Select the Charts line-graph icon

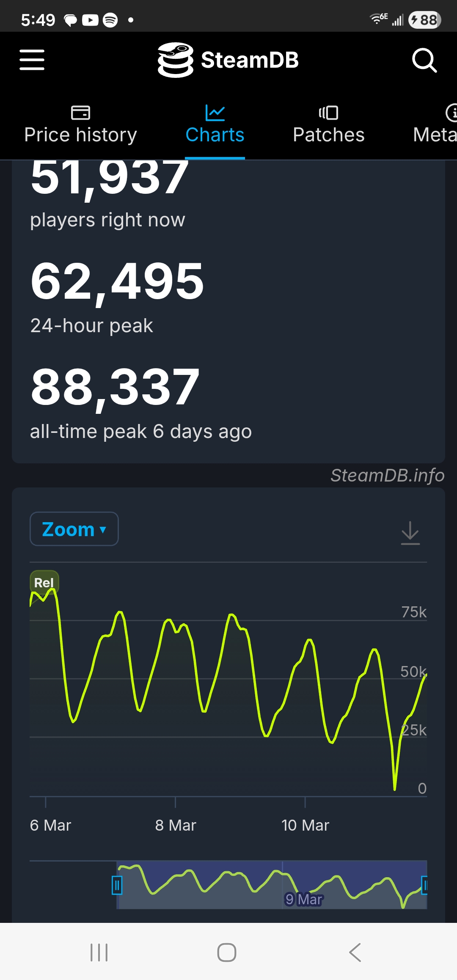click(215, 112)
